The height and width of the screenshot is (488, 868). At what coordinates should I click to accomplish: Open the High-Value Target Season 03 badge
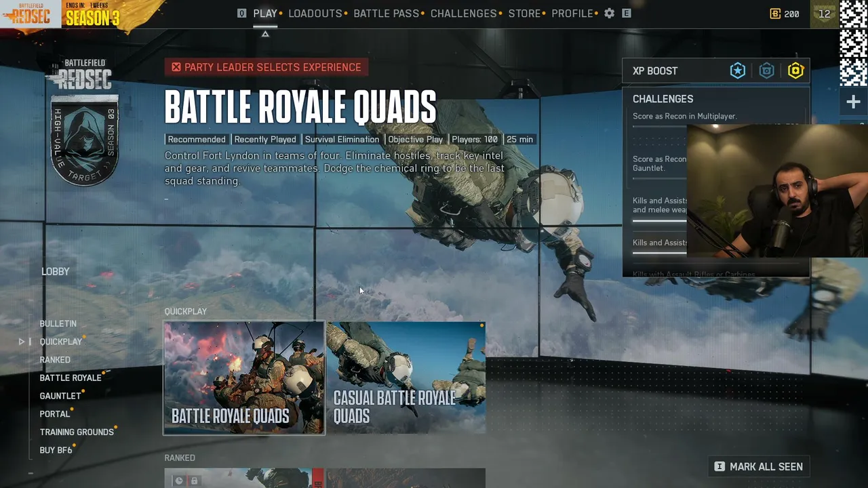tap(84, 140)
